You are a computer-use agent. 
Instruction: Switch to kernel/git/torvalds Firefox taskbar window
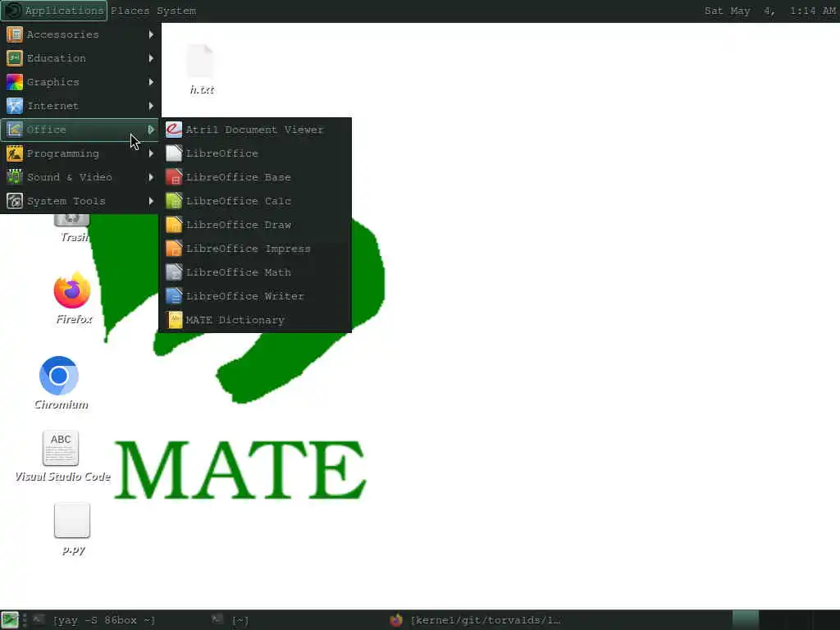pos(476,620)
